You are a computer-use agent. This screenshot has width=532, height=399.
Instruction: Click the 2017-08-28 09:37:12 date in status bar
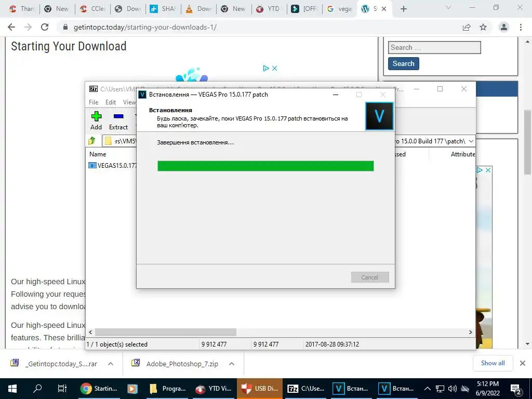332,344
